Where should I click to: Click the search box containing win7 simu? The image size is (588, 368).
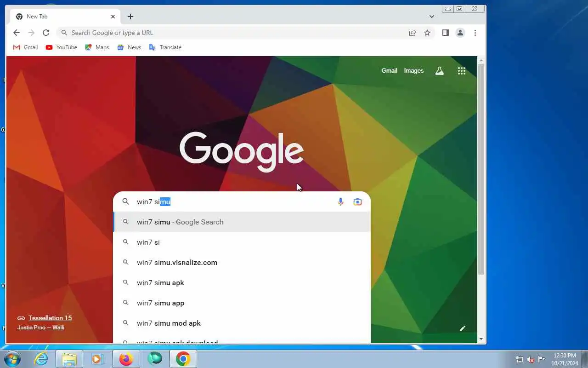(242, 201)
